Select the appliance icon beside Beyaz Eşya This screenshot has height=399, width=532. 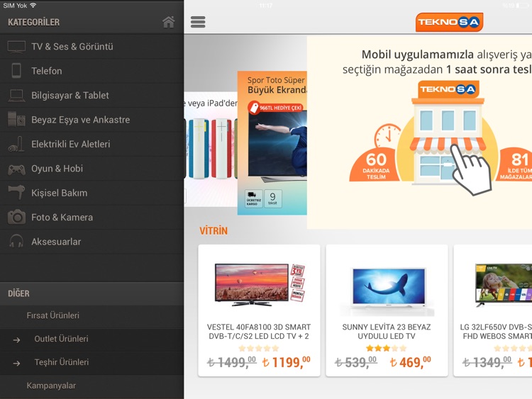point(16,119)
